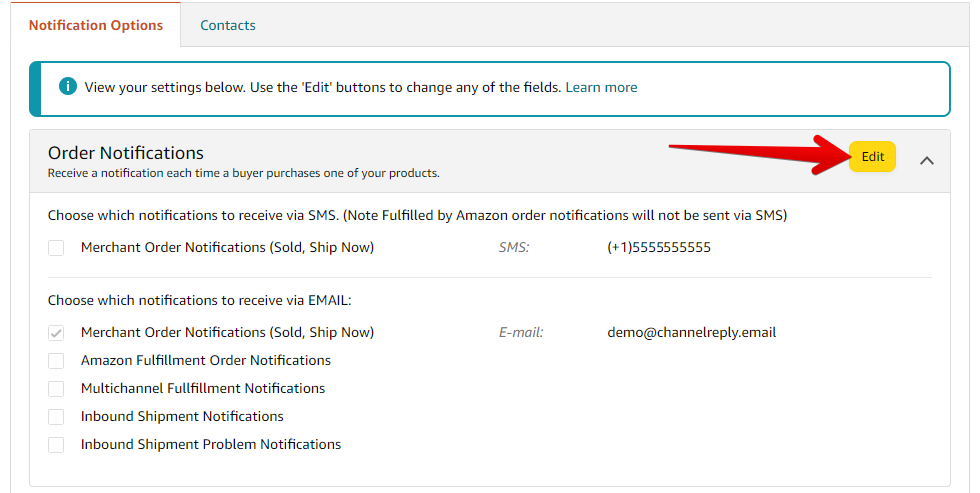Enable Multichannel Fullfillment Notifications checkbox
The width and height of the screenshot is (980, 493).
pos(56,389)
